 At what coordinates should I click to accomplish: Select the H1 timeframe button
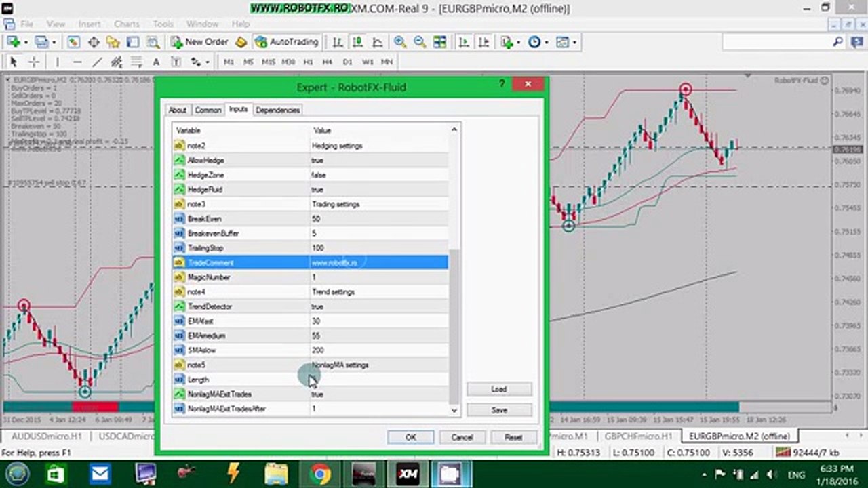(308, 62)
